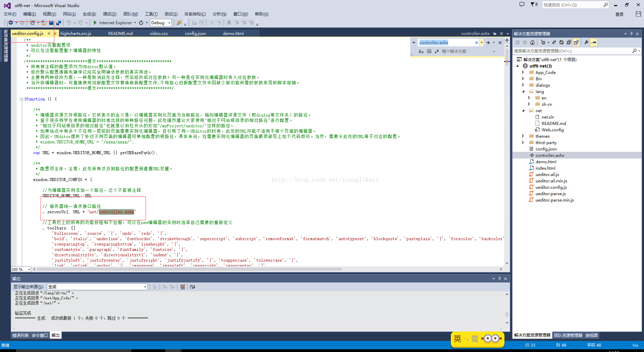Start debugging with green play arrow
The height and width of the screenshot is (352, 644).
coord(95,23)
